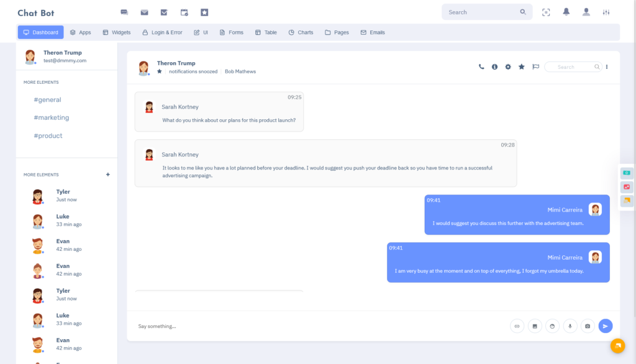Open chat settings gear in conversation header
This screenshot has width=636, height=364.
point(508,66)
